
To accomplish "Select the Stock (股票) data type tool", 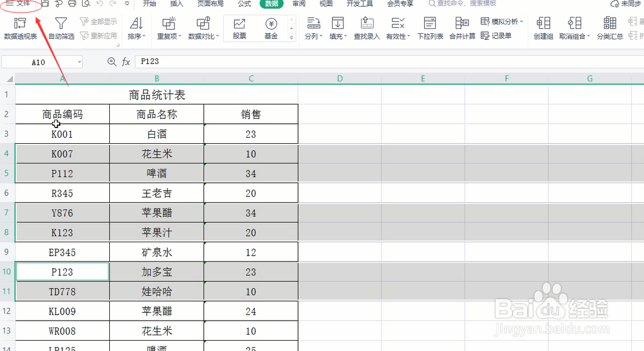I will (240, 28).
